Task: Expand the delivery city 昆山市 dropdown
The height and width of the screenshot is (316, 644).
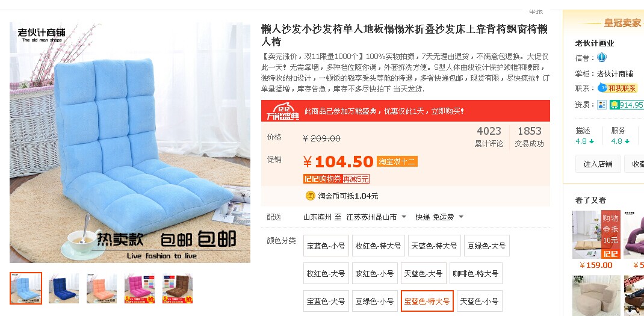Action: pos(404,217)
